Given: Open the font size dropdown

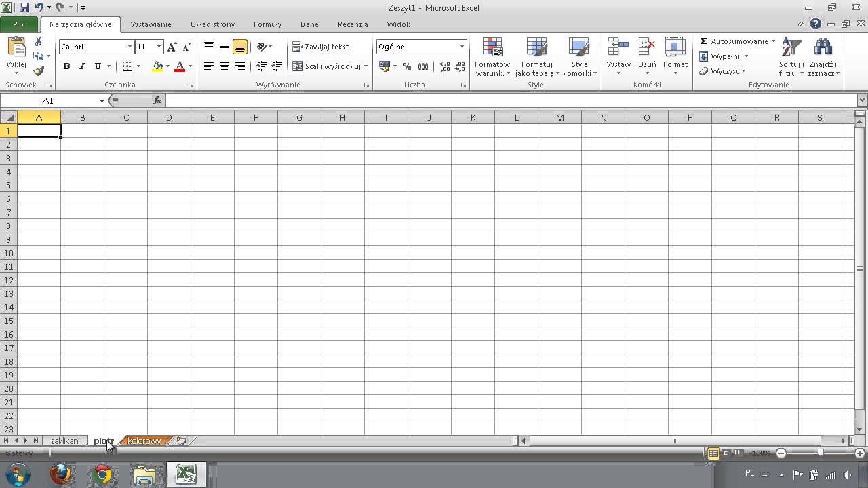Looking at the screenshot, I should pos(159,47).
